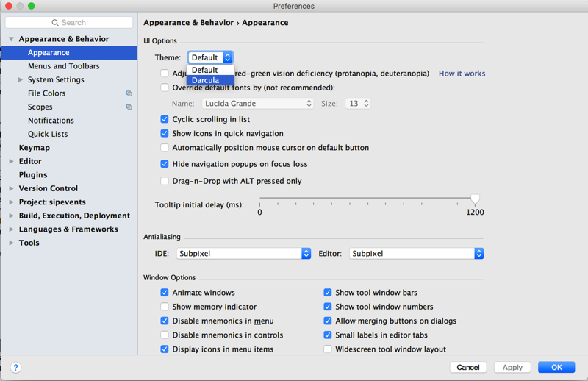The width and height of the screenshot is (588, 381).
Task: Click the File Colors project-level icon
Action: coord(129,93)
